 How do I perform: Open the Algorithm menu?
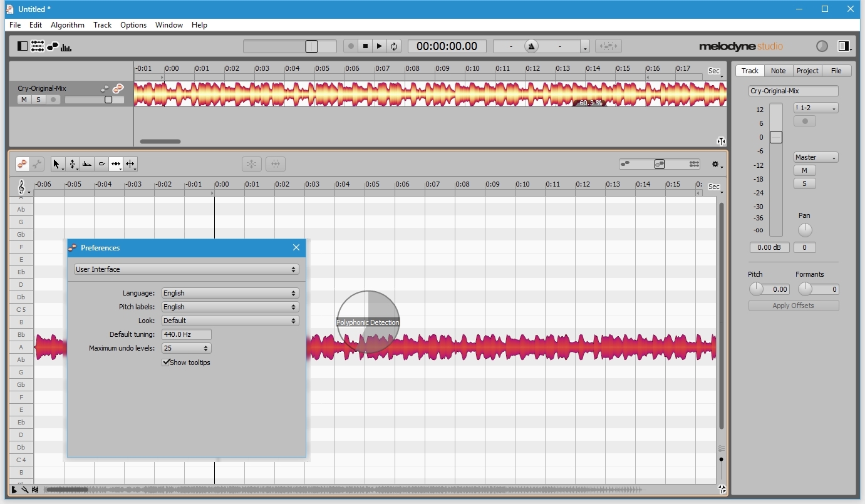(x=67, y=25)
